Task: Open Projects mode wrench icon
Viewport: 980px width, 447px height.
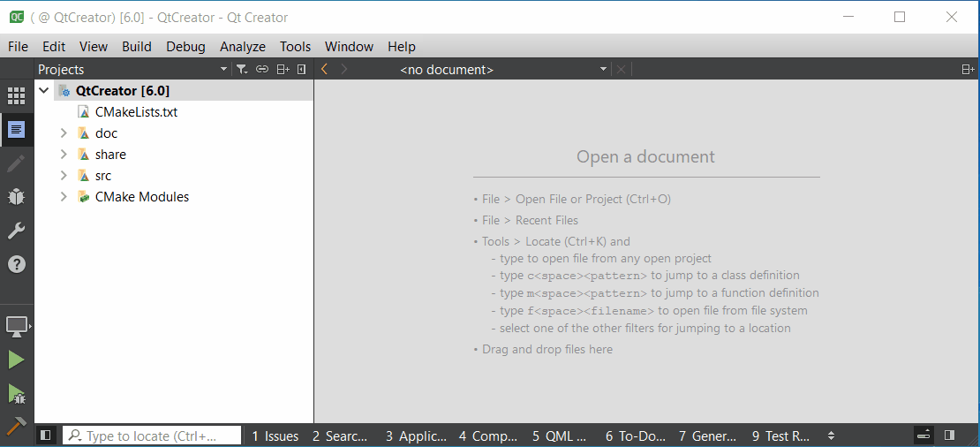Action: (16, 231)
